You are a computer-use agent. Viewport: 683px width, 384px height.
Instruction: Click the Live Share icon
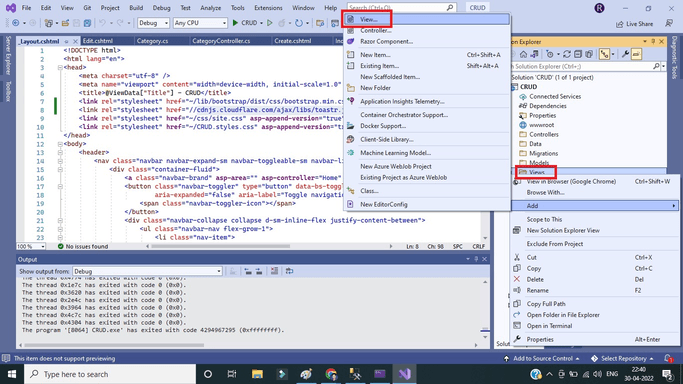[x=620, y=24]
